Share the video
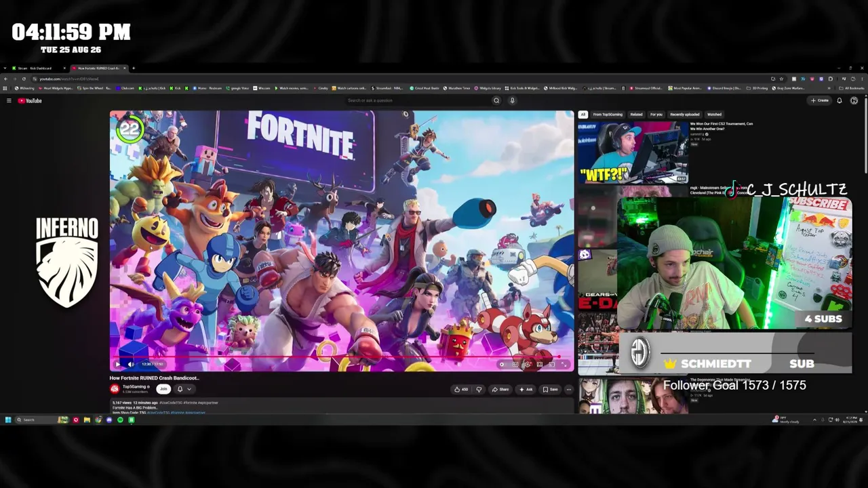The height and width of the screenshot is (488, 868). (x=500, y=389)
